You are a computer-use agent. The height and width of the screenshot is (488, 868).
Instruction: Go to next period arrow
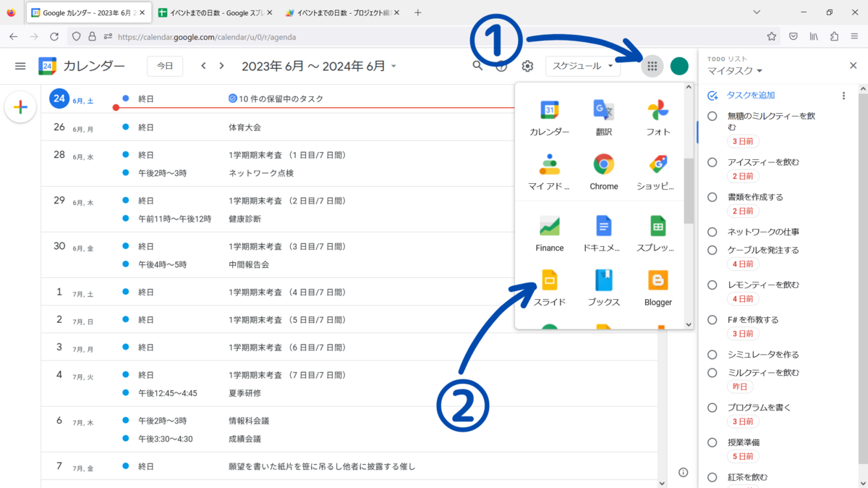[221, 66]
